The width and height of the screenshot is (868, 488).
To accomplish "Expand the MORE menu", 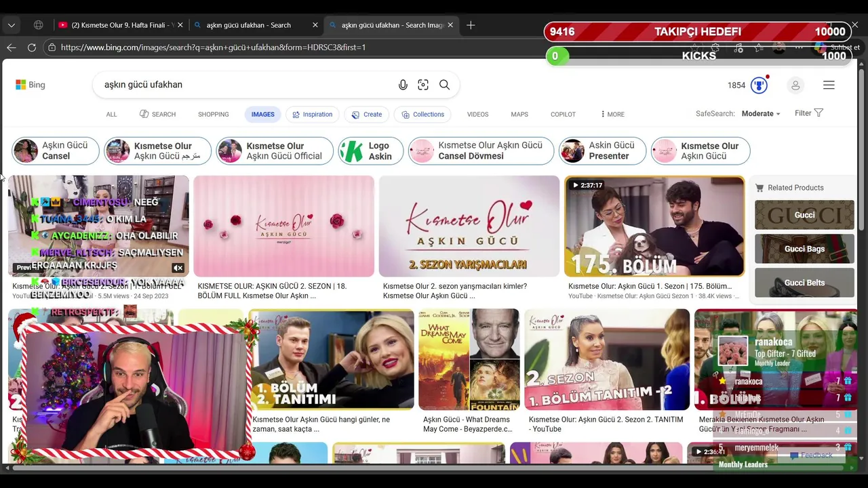I will pos(612,115).
